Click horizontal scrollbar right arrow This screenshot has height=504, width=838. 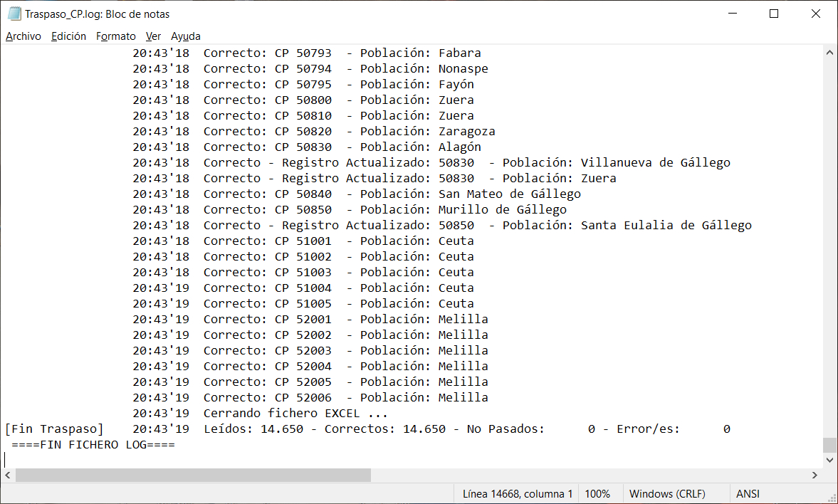(x=815, y=475)
